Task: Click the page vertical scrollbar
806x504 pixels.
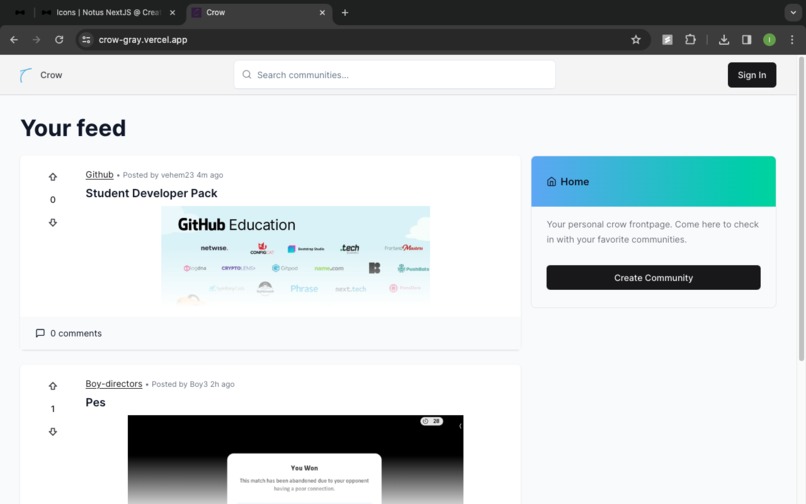Action: [801, 208]
